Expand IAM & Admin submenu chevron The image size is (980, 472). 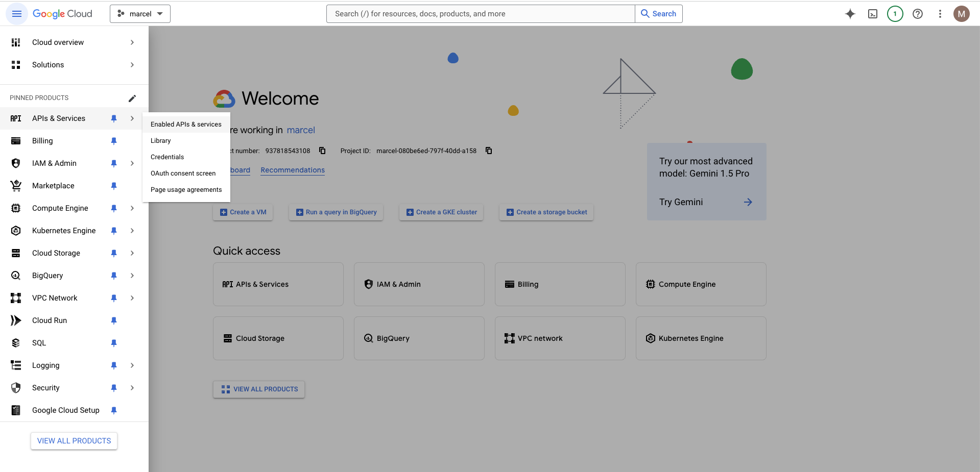pos(132,163)
